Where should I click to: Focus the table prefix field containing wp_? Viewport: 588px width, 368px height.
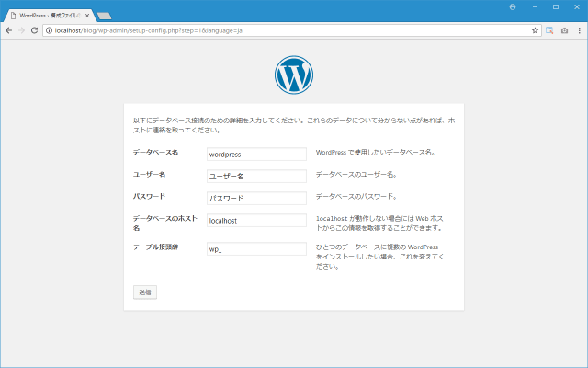click(256, 249)
